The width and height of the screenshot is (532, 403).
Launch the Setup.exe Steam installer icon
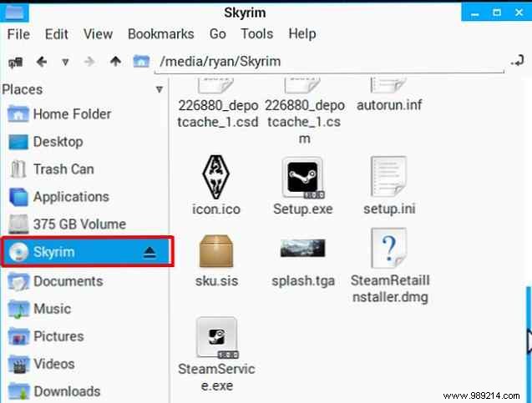(x=302, y=177)
